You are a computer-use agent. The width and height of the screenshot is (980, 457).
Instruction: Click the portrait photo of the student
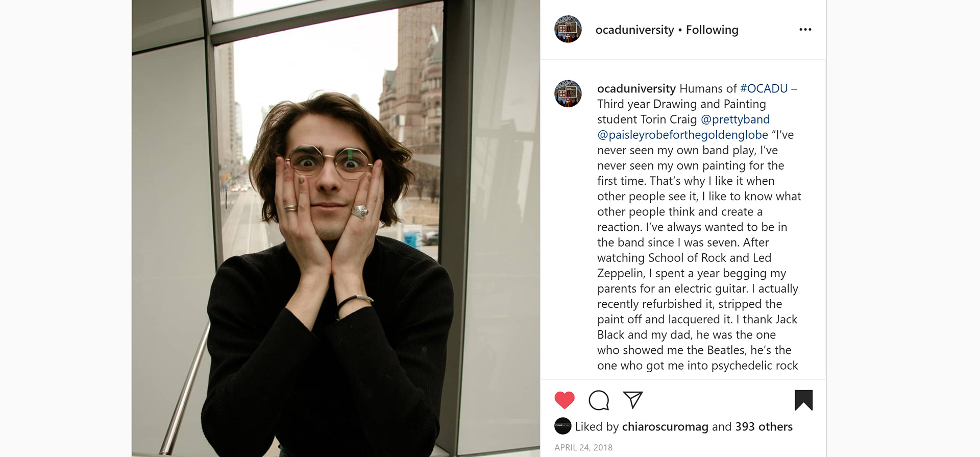(x=336, y=228)
